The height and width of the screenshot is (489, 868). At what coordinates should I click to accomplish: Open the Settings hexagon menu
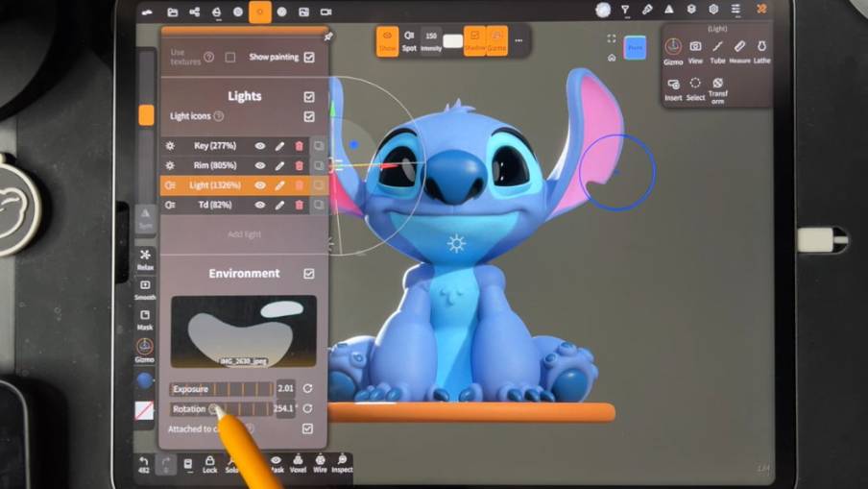(x=713, y=10)
